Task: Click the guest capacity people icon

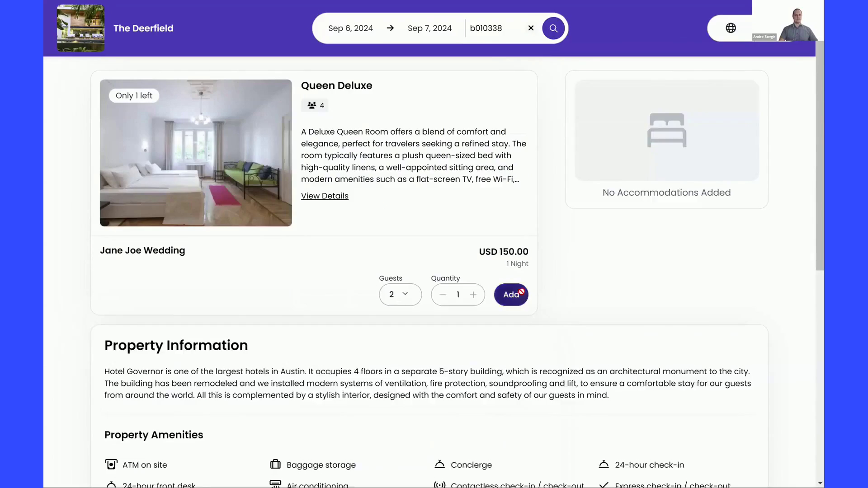Action: coord(312,105)
